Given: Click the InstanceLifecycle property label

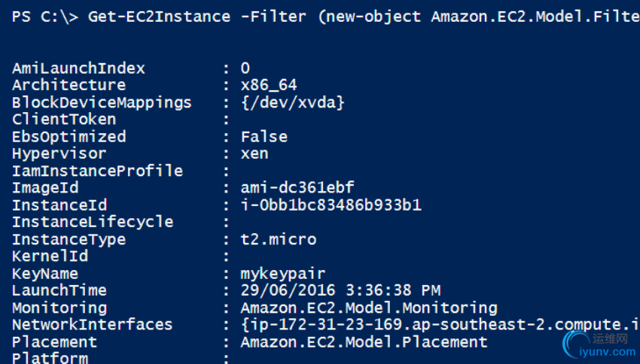Looking at the screenshot, I should pos(93,222).
